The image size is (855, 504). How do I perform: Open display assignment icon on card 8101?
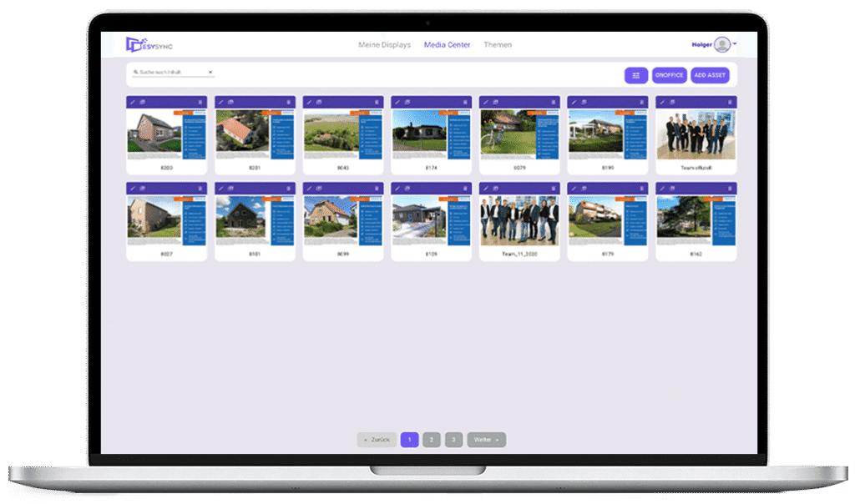pyautogui.click(x=230, y=188)
